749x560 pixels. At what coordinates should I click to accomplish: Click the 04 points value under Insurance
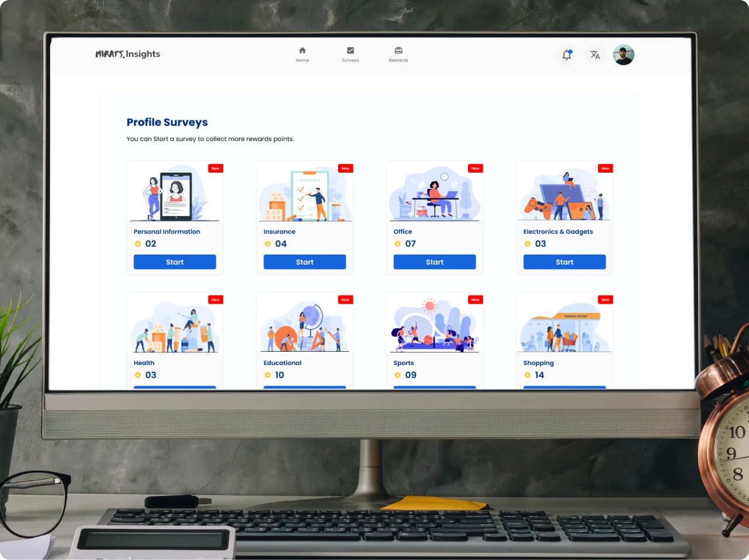click(281, 244)
